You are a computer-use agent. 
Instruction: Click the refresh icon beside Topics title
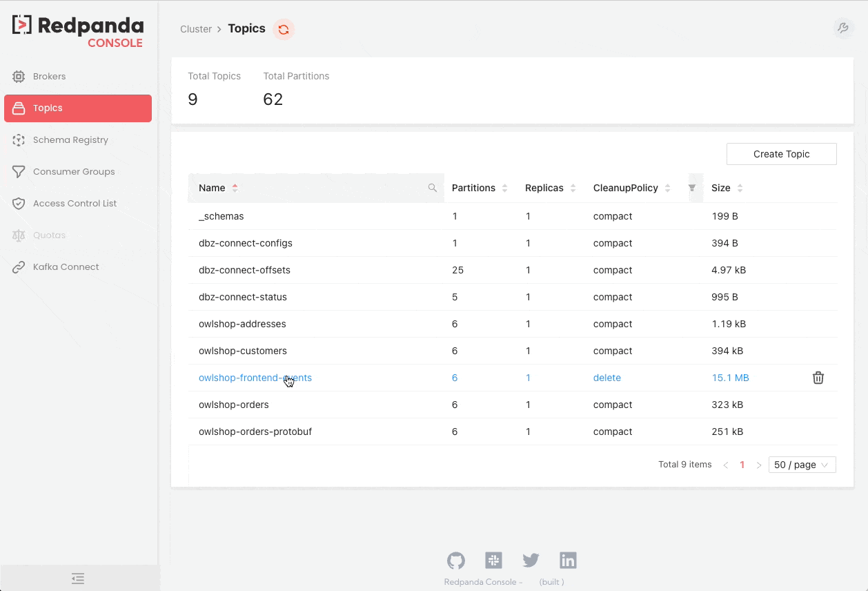point(284,30)
